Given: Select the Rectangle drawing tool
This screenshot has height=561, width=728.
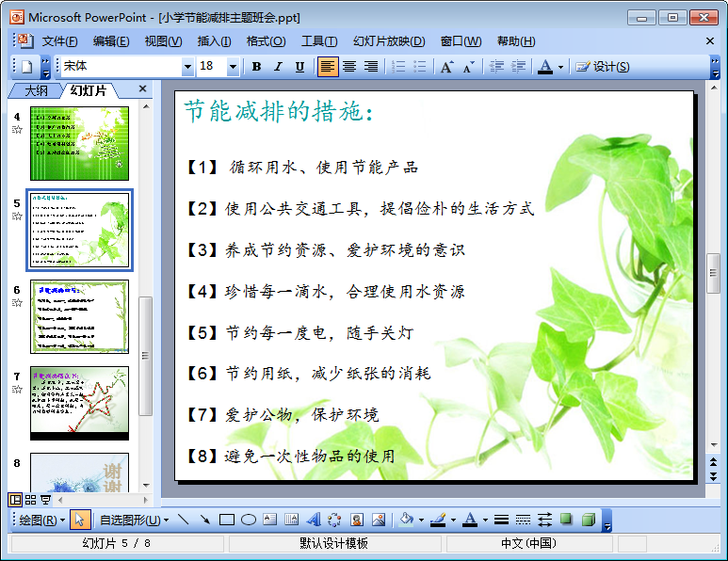Looking at the screenshot, I should (227, 520).
